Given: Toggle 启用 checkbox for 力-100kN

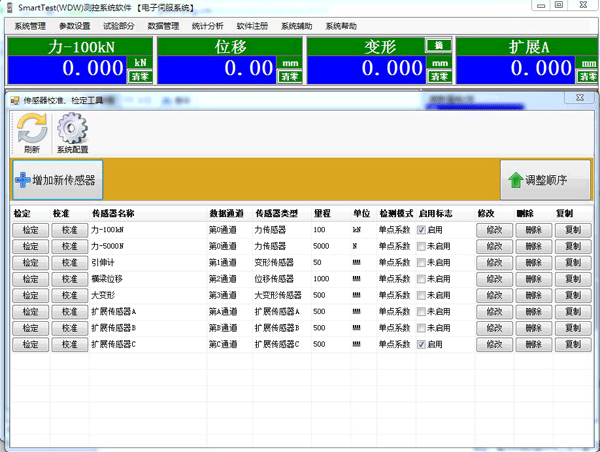Looking at the screenshot, I should (421, 230).
